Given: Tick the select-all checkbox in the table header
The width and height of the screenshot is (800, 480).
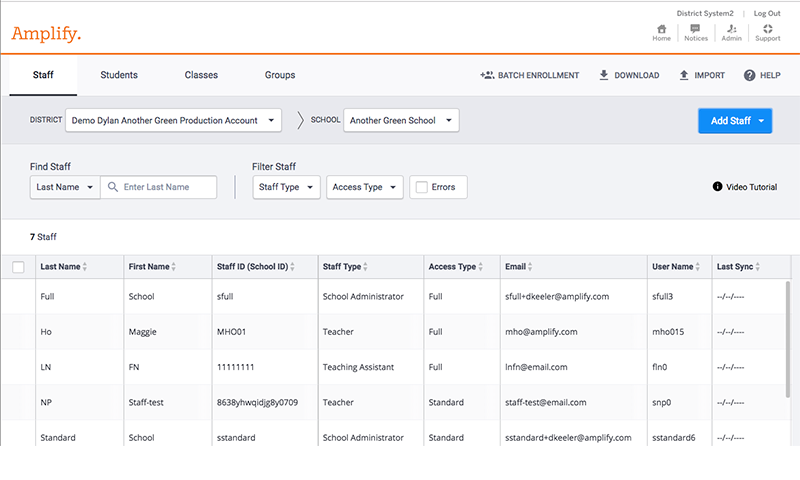Looking at the screenshot, I should tap(18, 267).
